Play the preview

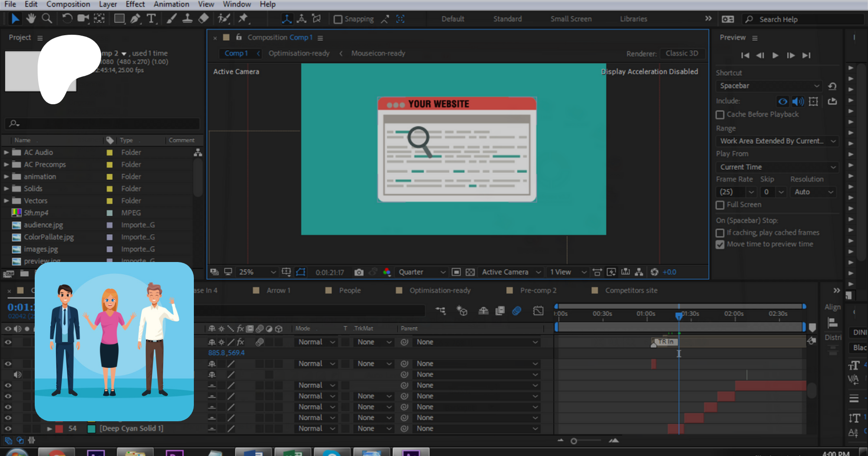click(x=775, y=55)
